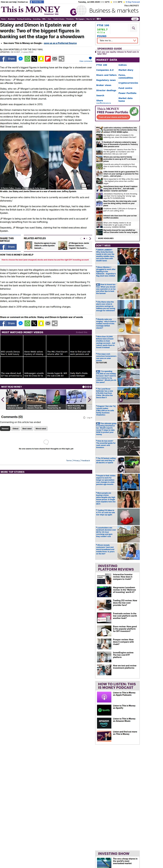Open the M+ icon in navigation bar
163x868 pixels.
99,19
